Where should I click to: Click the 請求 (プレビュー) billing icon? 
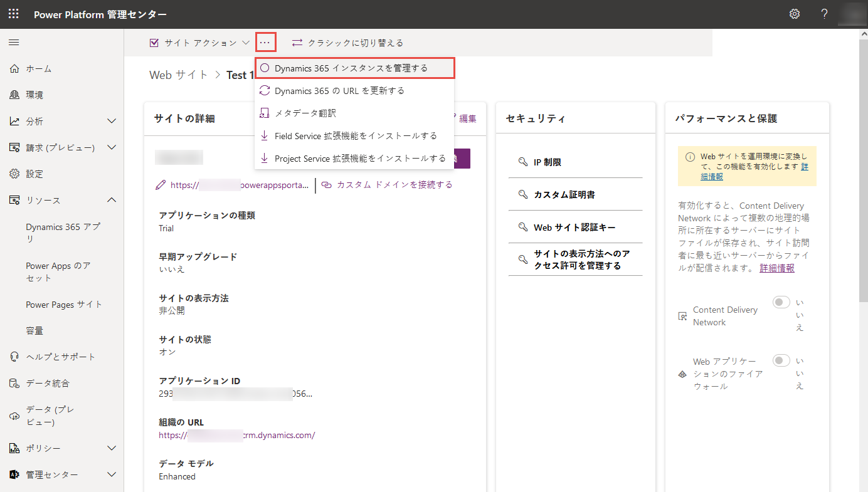[14, 147]
